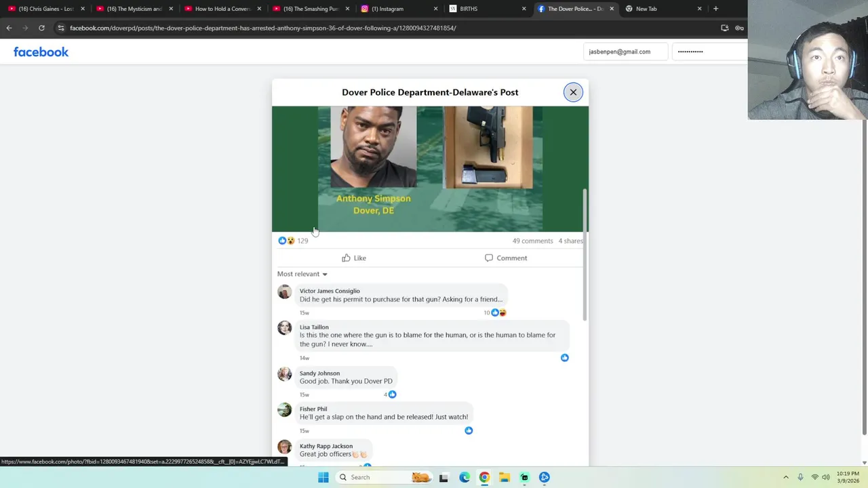Click Sandy Johnson's avatar picture
This screenshot has width=868, height=488.
pos(285,374)
